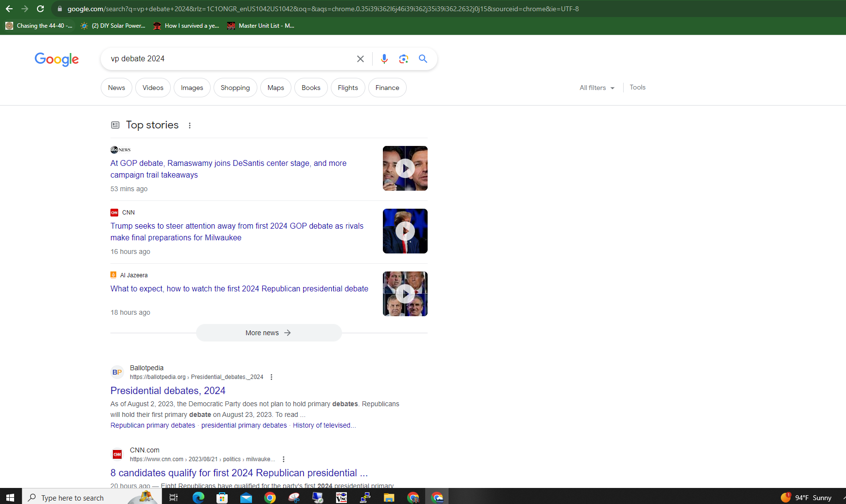846x504 pixels.
Task: Click the address bar URL
Action: tap(323, 9)
